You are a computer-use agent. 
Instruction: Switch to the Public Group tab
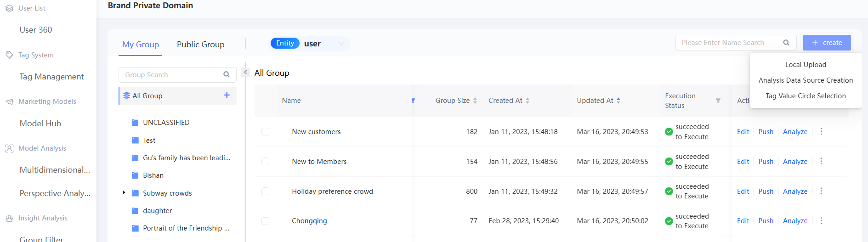200,45
